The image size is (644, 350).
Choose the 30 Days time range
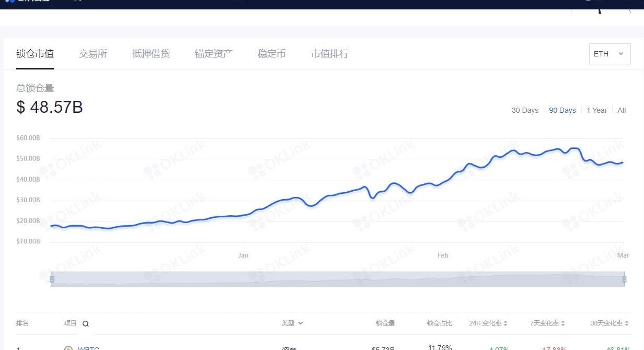[x=525, y=110]
